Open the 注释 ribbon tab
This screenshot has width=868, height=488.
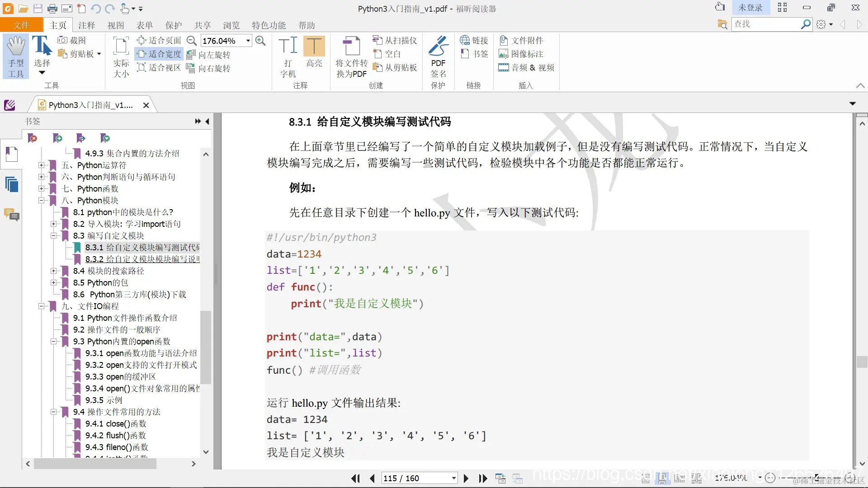click(x=86, y=25)
